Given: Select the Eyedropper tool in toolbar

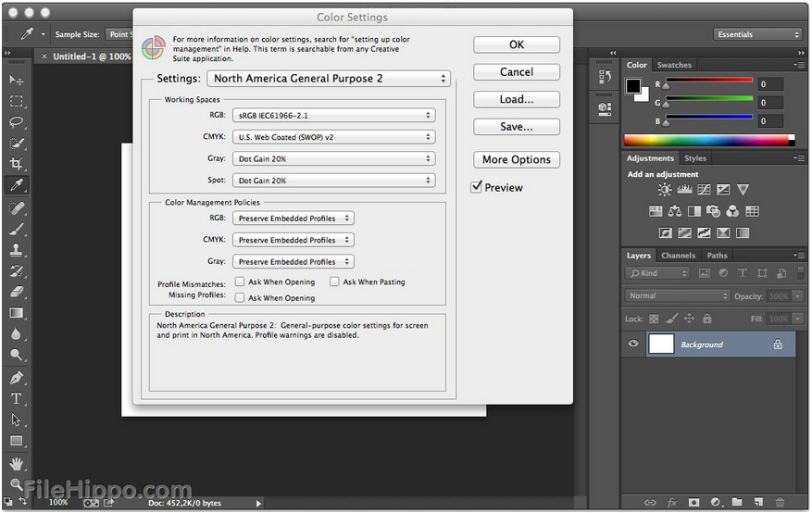Looking at the screenshot, I should [x=16, y=185].
